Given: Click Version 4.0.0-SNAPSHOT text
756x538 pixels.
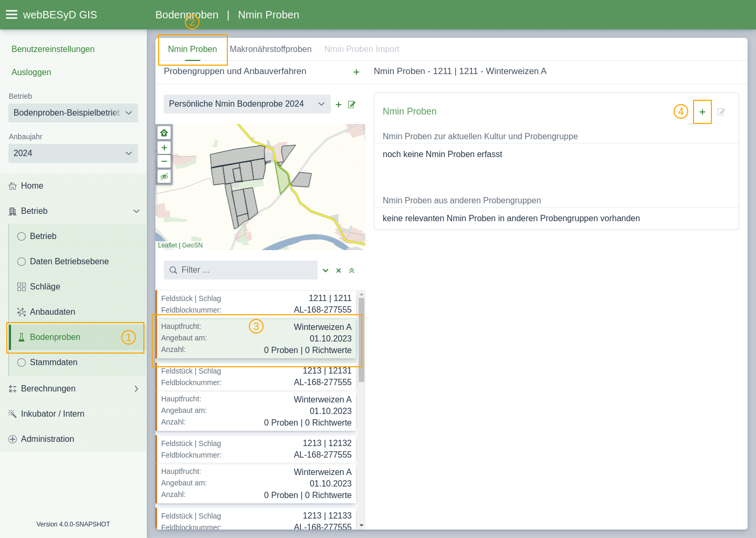Looking at the screenshot, I should pos(73,524).
